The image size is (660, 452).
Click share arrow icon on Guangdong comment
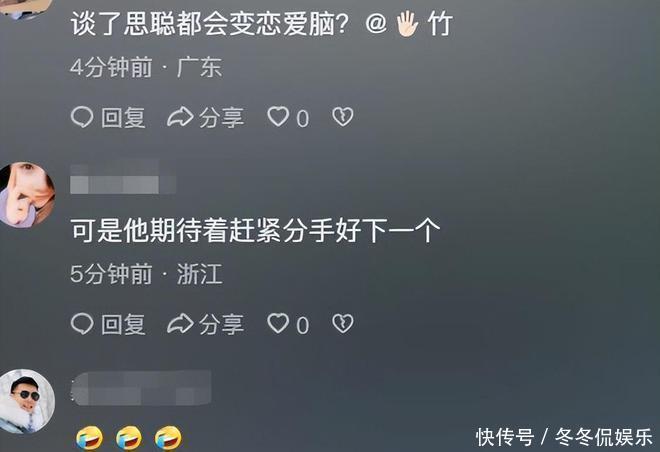[180, 117]
